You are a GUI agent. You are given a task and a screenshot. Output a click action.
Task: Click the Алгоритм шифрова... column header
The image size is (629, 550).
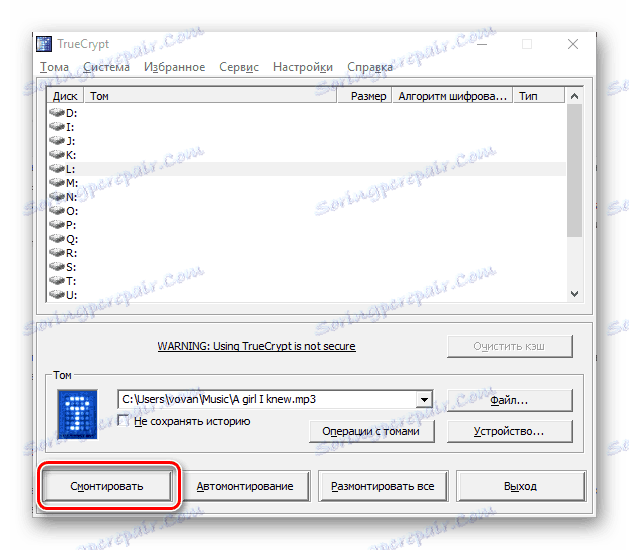(x=452, y=96)
